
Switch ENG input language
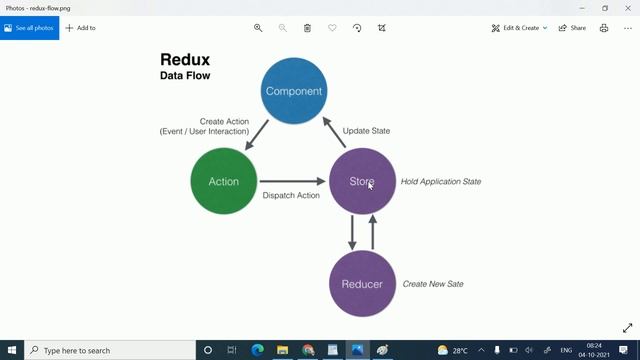point(566,350)
